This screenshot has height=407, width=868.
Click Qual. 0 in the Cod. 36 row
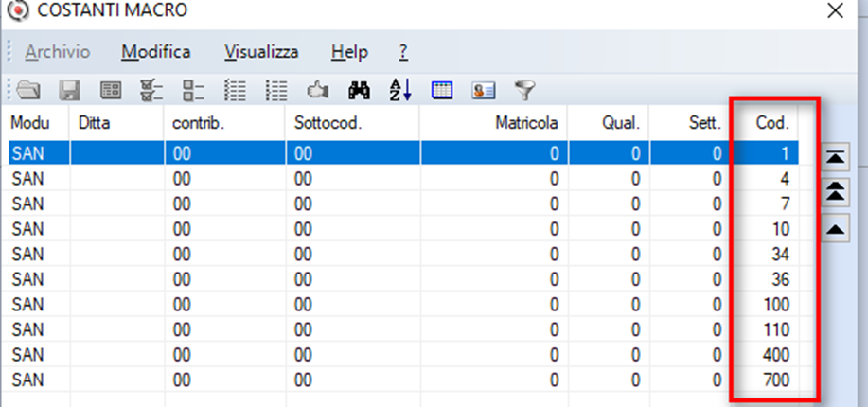point(635,279)
